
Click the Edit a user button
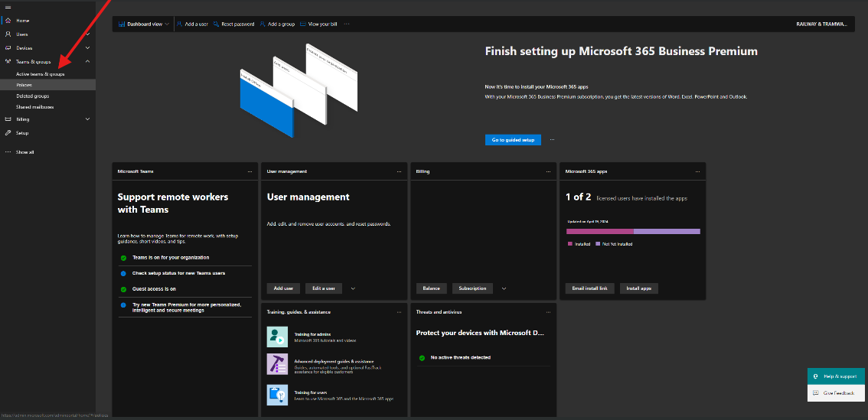coord(324,288)
